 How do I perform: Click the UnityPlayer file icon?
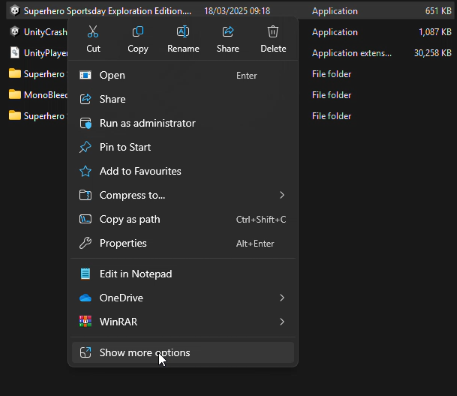click(15, 53)
